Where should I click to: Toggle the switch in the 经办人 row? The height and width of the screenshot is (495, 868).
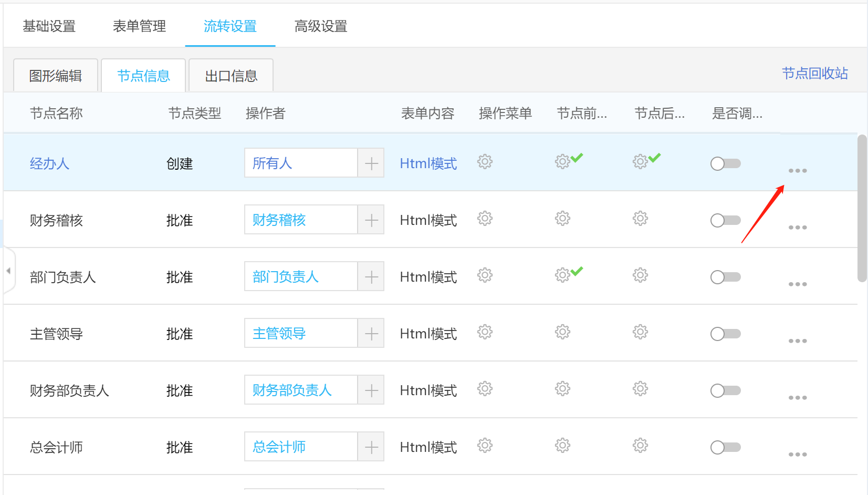click(x=725, y=164)
